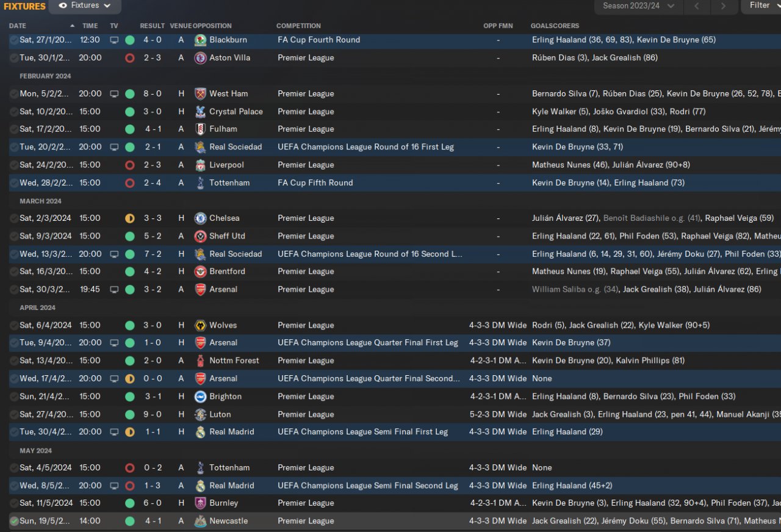This screenshot has height=532, width=781.
Task: Open the Fixtures view dropdown
Action: click(x=85, y=6)
